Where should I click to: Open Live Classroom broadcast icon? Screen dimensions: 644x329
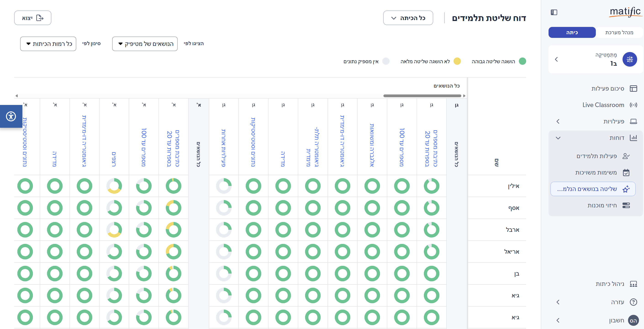(633, 105)
